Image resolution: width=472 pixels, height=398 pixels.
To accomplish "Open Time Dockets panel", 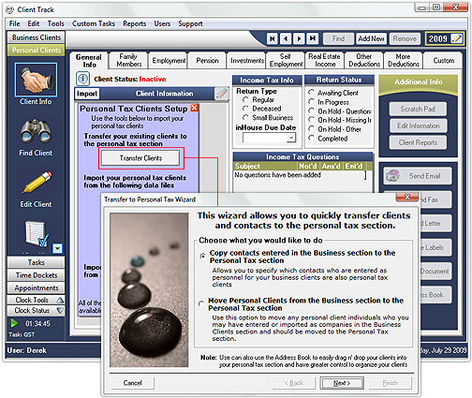I will tap(36, 275).
